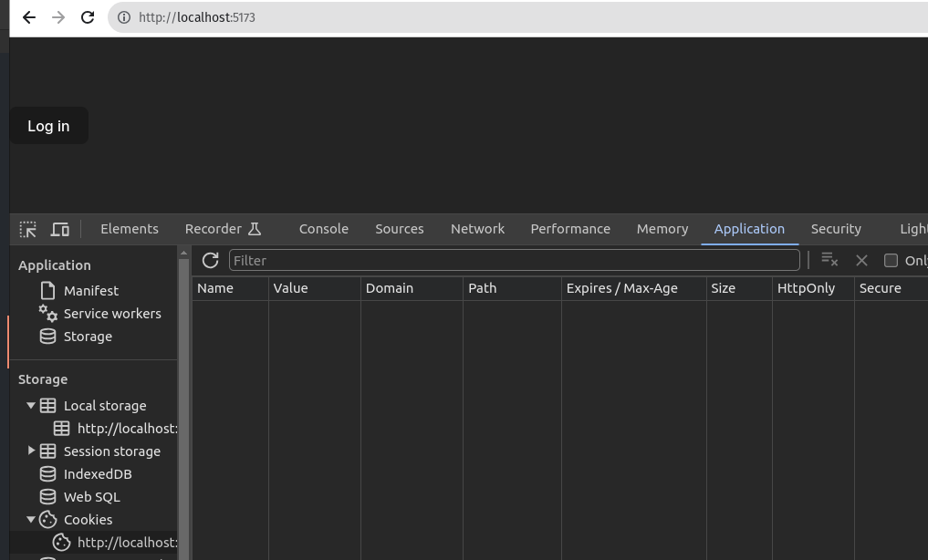Click the Session storage table icon
Viewport: 928px width, 560px height.
[48, 451]
